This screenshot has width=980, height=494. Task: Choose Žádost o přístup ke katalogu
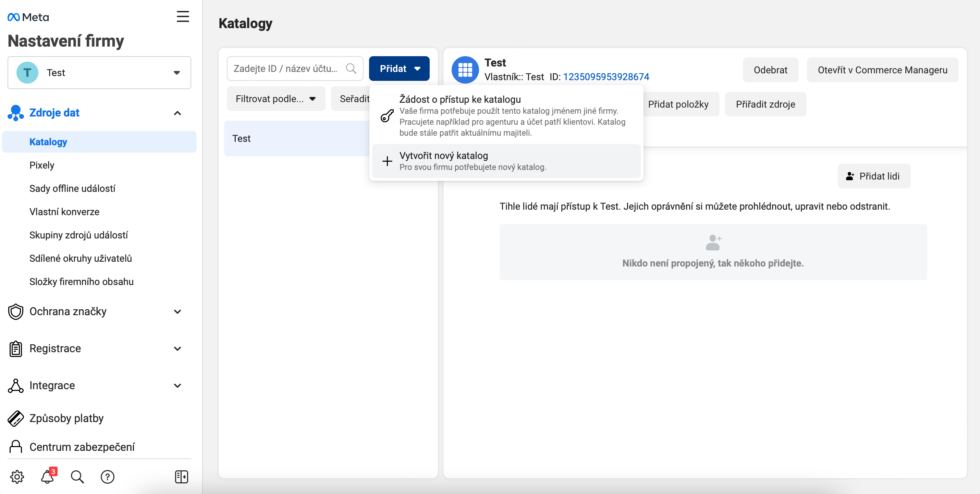506,115
